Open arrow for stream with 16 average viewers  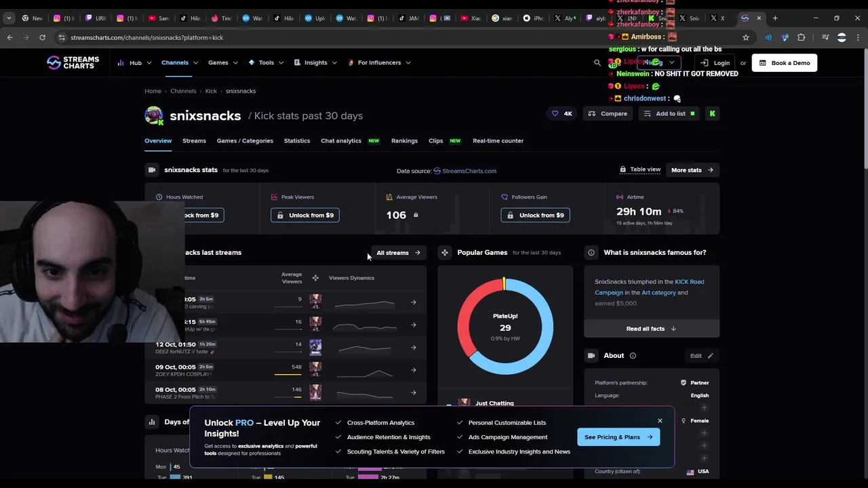pos(414,325)
